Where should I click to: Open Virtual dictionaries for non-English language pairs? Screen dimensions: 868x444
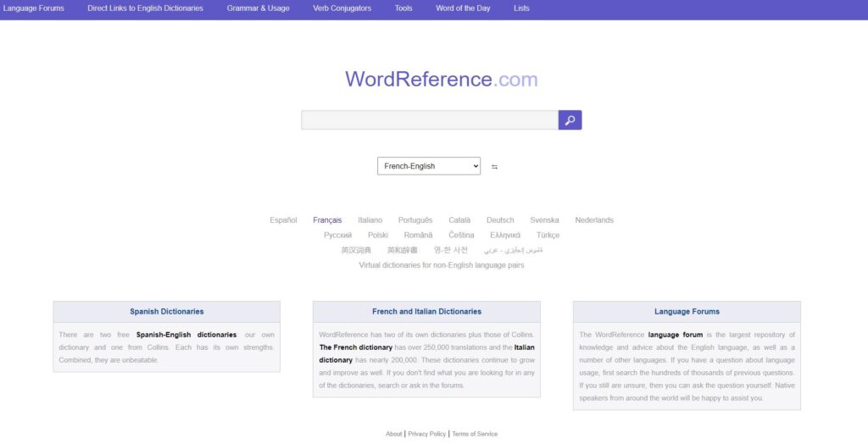tap(441, 265)
